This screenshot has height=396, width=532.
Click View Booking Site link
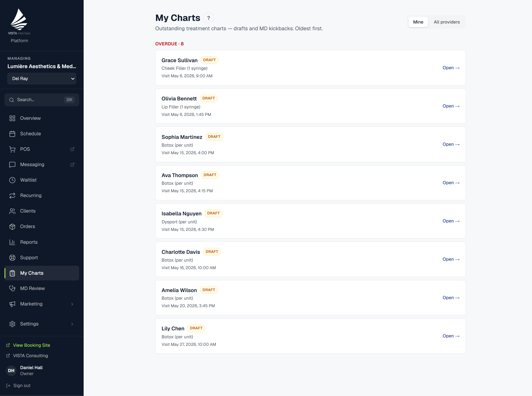(31, 345)
